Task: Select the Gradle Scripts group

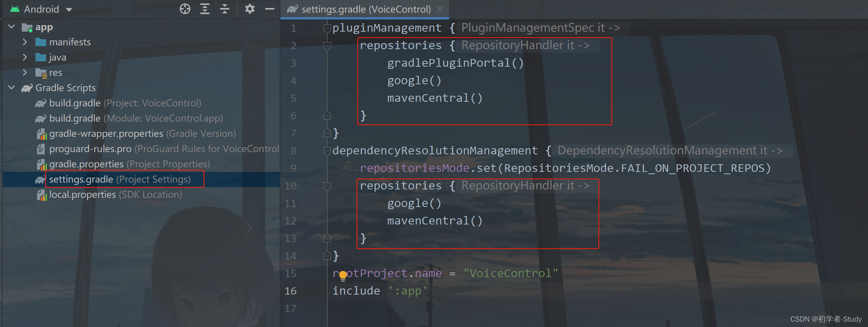Action: pos(59,88)
